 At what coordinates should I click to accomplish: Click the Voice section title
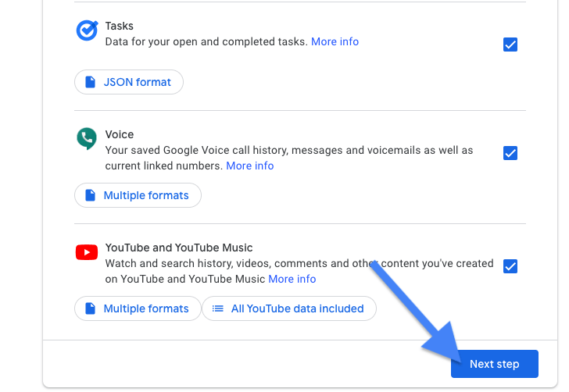tap(120, 134)
